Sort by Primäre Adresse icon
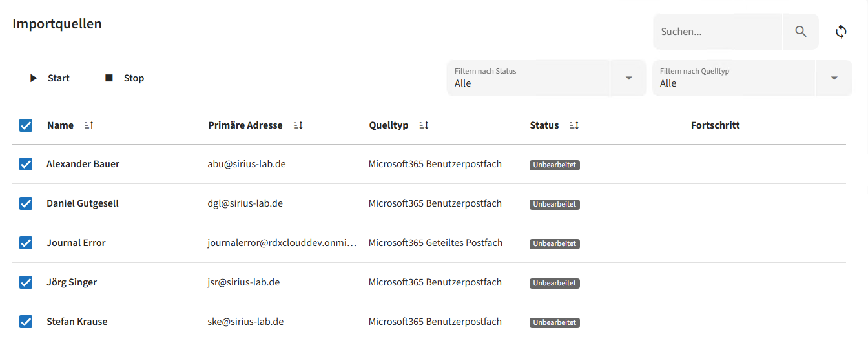This screenshot has width=868, height=341. pos(298,125)
